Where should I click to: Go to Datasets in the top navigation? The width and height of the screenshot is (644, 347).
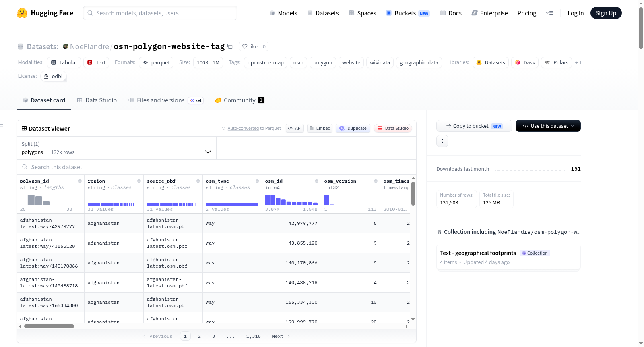pyautogui.click(x=323, y=13)
